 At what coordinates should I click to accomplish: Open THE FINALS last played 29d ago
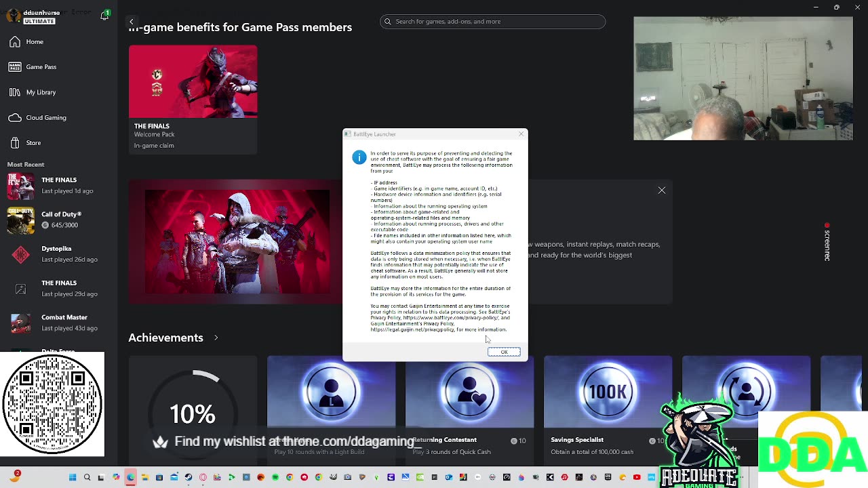point(59,289)
